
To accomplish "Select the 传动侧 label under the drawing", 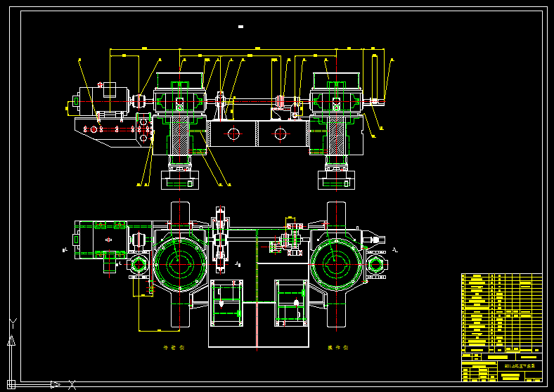I will [x=174, y=348].
